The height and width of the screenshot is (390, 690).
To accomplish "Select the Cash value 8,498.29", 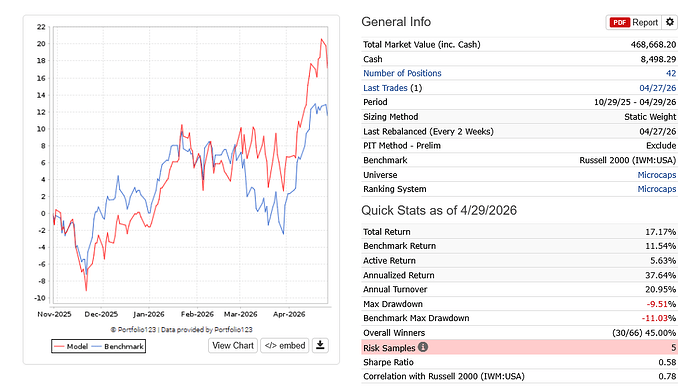I will tap(658, 59).
